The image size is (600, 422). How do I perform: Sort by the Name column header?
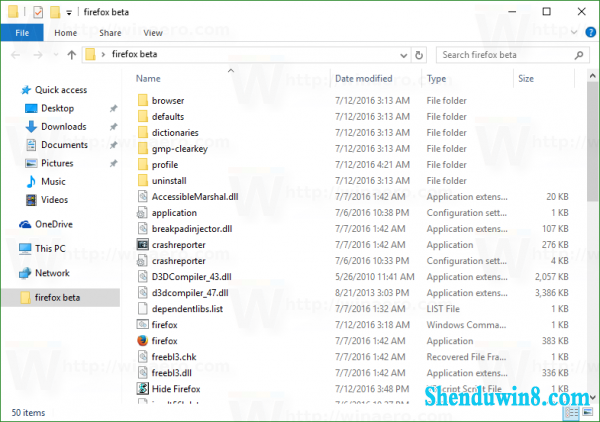[148, 78]
